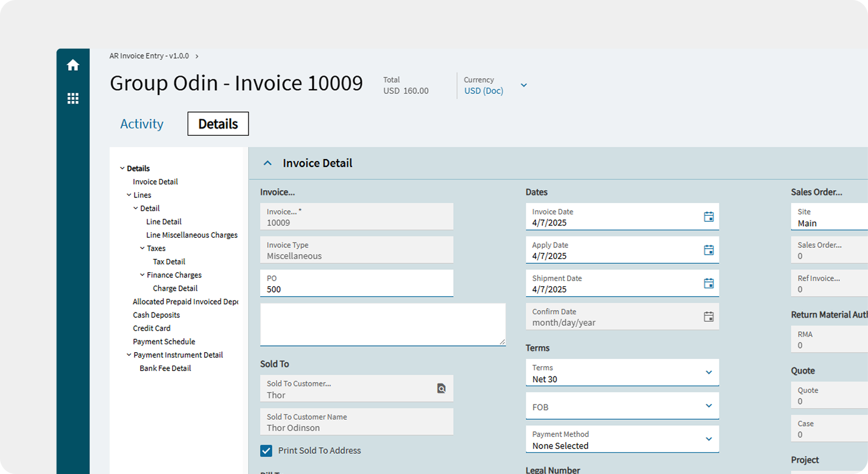Search Sold To Customer with magnifier icon

[x=442, y=389]
